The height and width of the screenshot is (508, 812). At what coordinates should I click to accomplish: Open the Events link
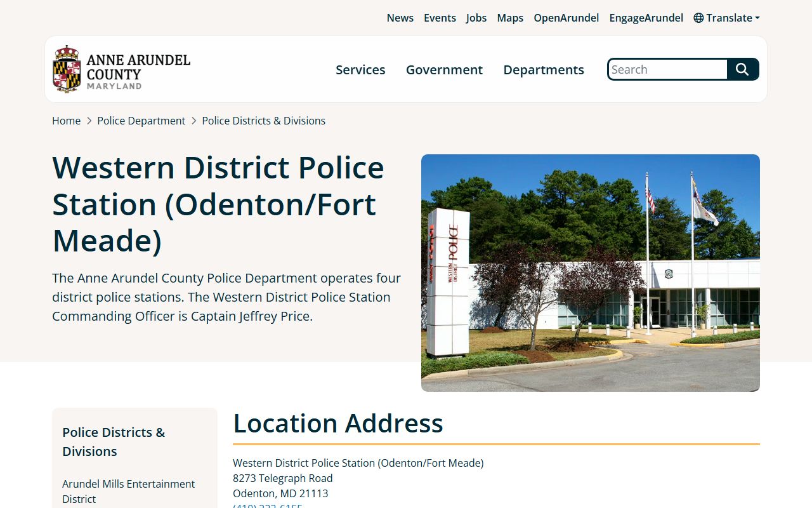click(x=440, y=18)
